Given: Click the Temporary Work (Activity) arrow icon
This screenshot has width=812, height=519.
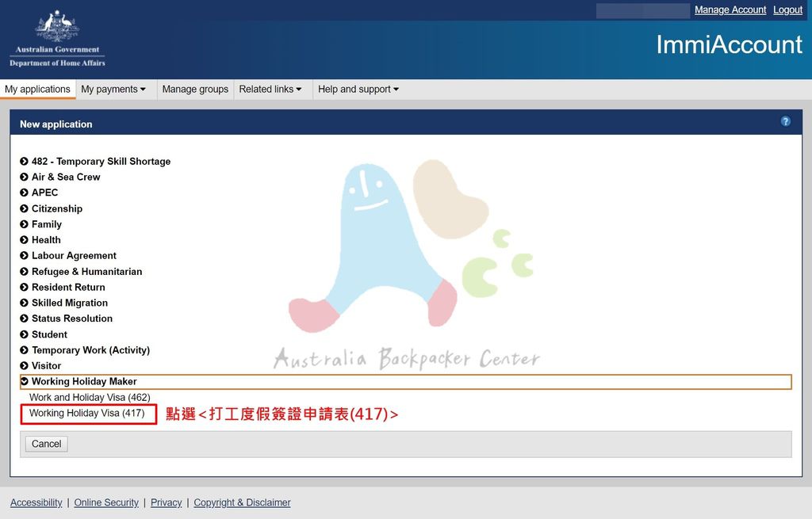Looking at the screenshot, I should pos(24,349).
